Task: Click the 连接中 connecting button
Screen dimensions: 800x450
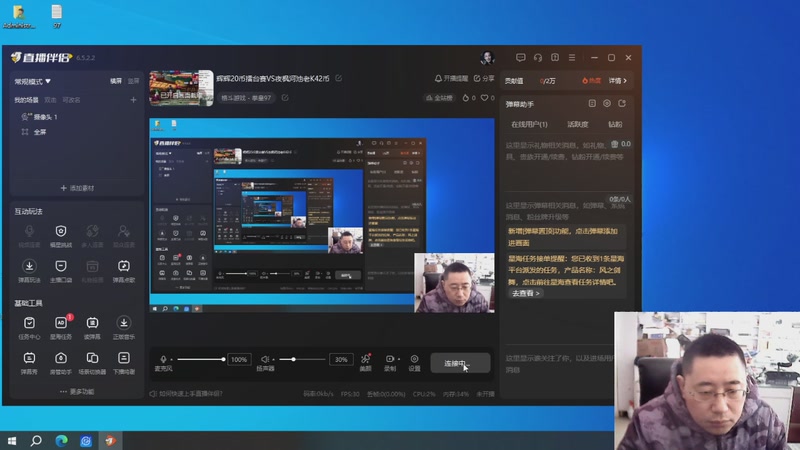Action: pyautogui.click(x=460, y=363)
